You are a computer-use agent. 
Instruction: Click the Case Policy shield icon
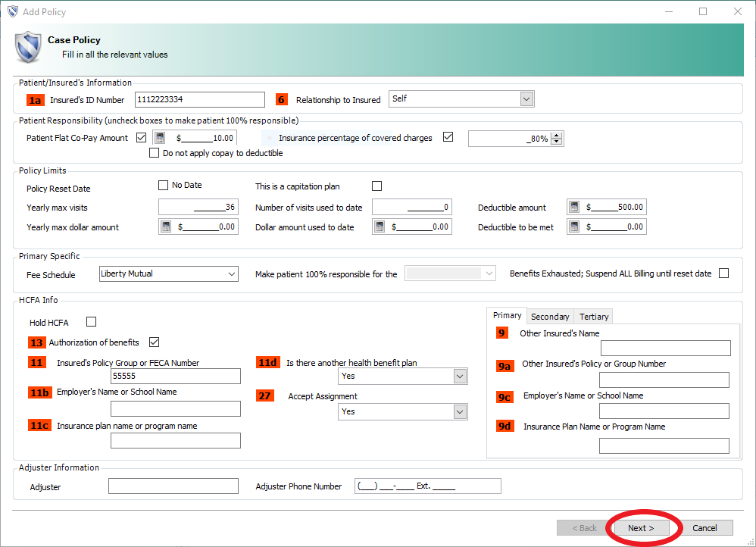pyautogui.click(x=28, y=47)
